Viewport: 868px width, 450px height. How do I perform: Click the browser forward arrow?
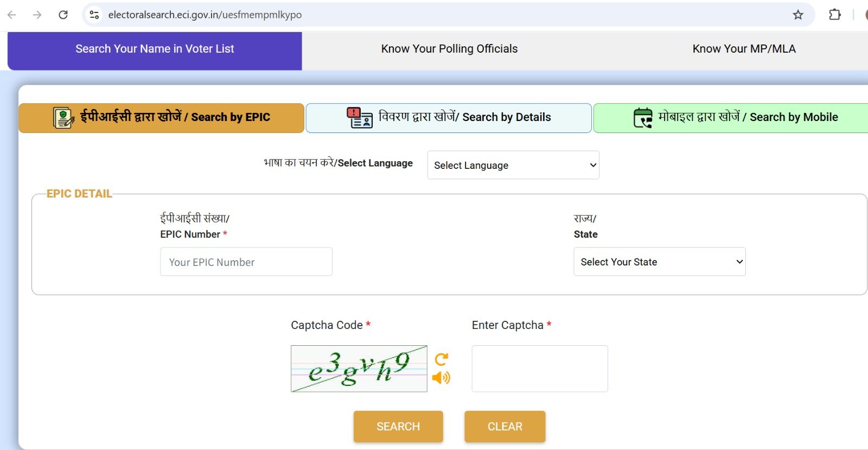coord(37,15)
